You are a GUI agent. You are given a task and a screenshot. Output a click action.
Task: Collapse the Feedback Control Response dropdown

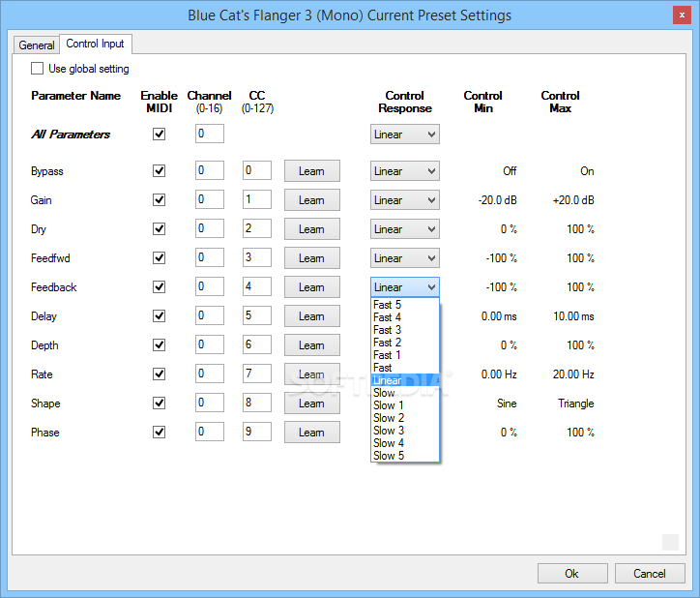[x=405, y=287]
